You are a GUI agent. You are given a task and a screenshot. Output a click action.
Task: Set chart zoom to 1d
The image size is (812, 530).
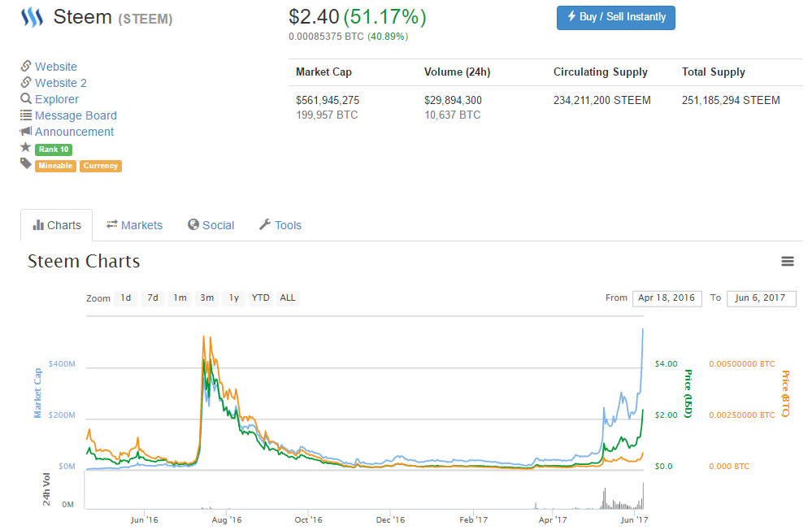[126, 298]
